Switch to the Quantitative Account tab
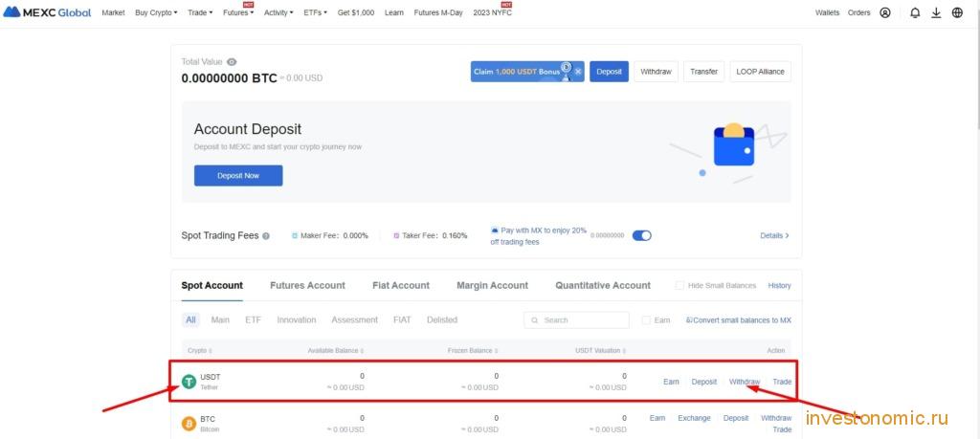The image size is (980, 439). 603,285
